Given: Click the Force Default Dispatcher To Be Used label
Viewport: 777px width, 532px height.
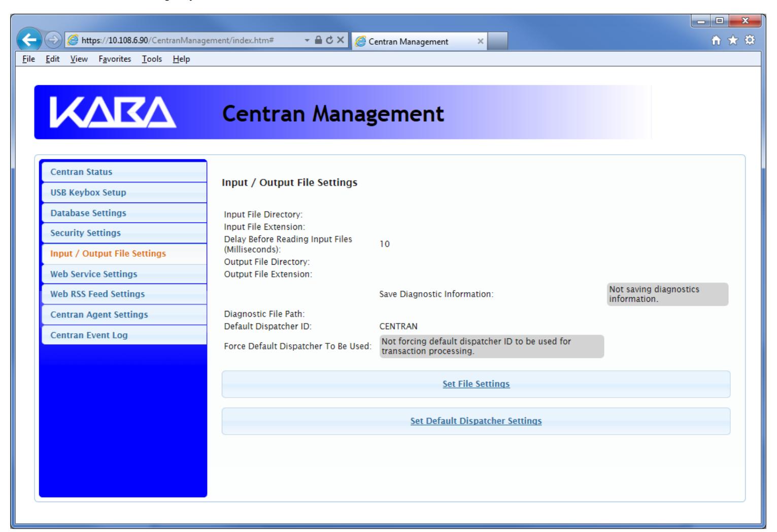Looking at the screenshot, I should tap(298, 346).
